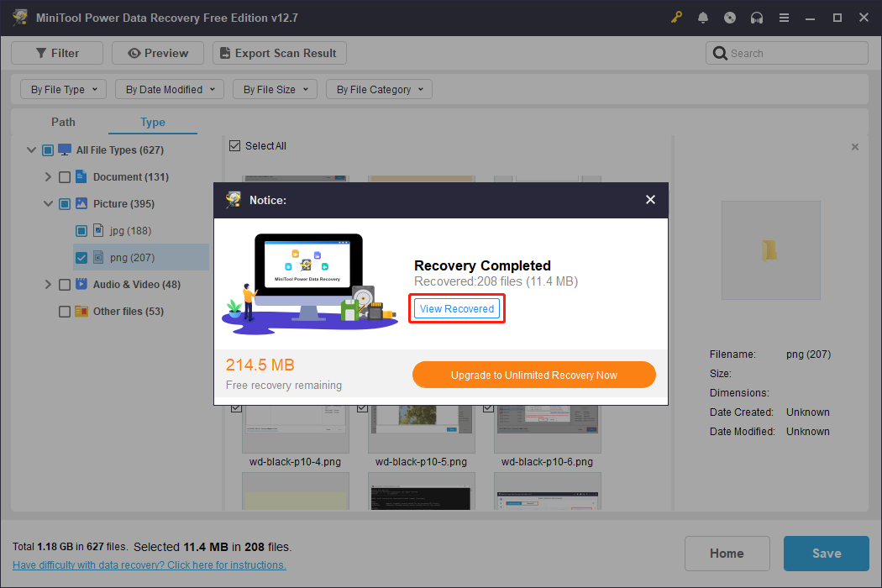The width and height of the screenshot is (882, 588).
Task: Uncheck the Select All checkbox
Action: click(x=234, y=145)
